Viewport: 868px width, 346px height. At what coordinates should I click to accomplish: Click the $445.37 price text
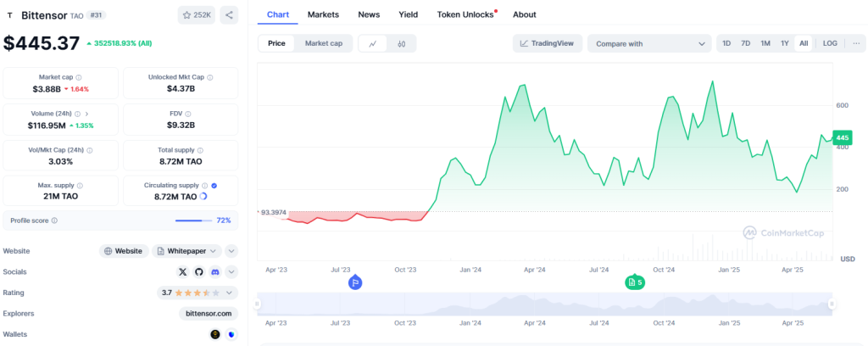[x=42, y=42]
